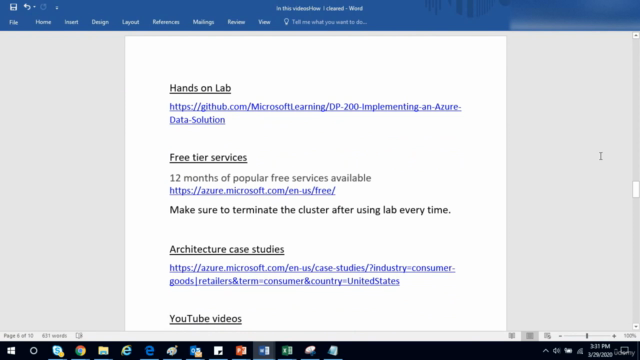Click the scroll down arrow of document
The height and width of the screenshot is (360, 640).
tap(636, 327)
